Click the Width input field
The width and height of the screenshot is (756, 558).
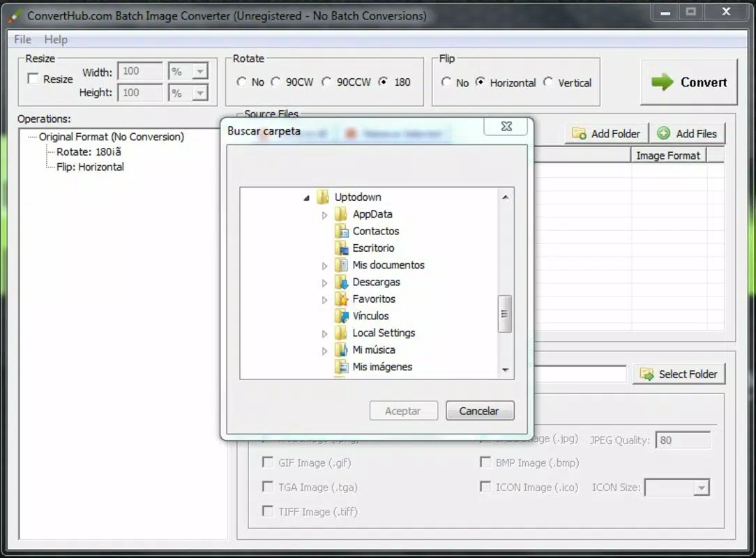pos(140,71)
